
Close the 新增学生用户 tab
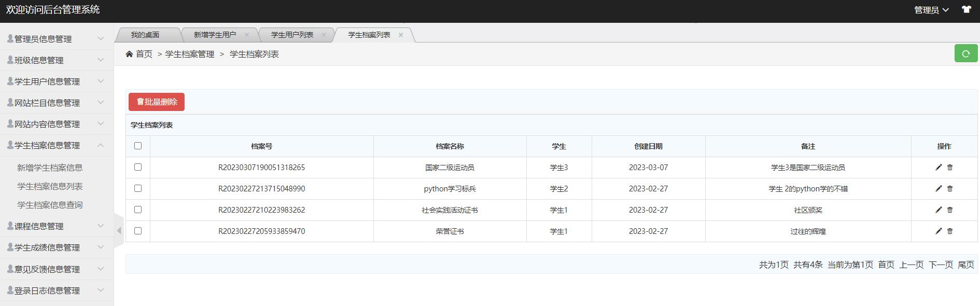coord(247,35)
